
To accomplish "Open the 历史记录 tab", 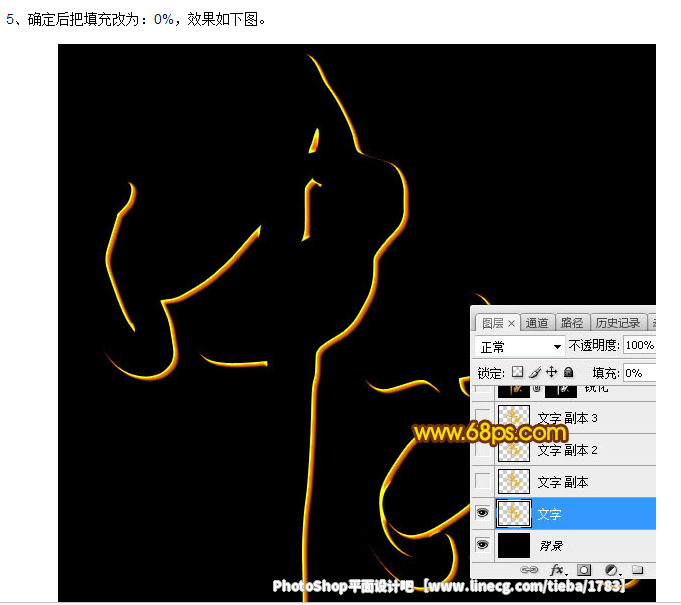I will [x=617, y=323].
